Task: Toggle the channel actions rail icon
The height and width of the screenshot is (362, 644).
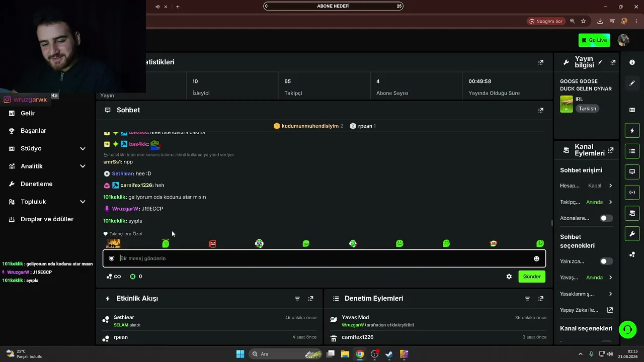Action: pos(632,213)
